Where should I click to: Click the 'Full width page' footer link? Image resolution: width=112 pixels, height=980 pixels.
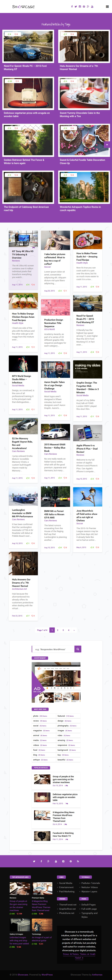coord(89,909)
